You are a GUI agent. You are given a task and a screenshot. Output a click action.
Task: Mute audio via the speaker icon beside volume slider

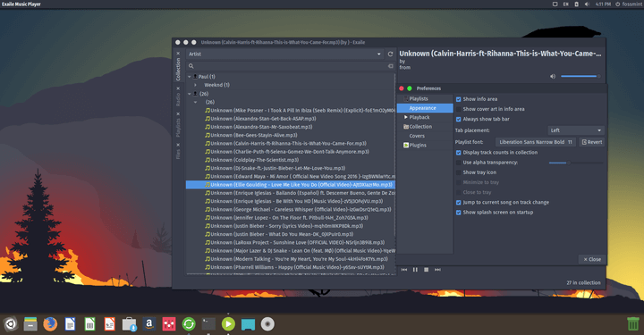tap(553, 76)
